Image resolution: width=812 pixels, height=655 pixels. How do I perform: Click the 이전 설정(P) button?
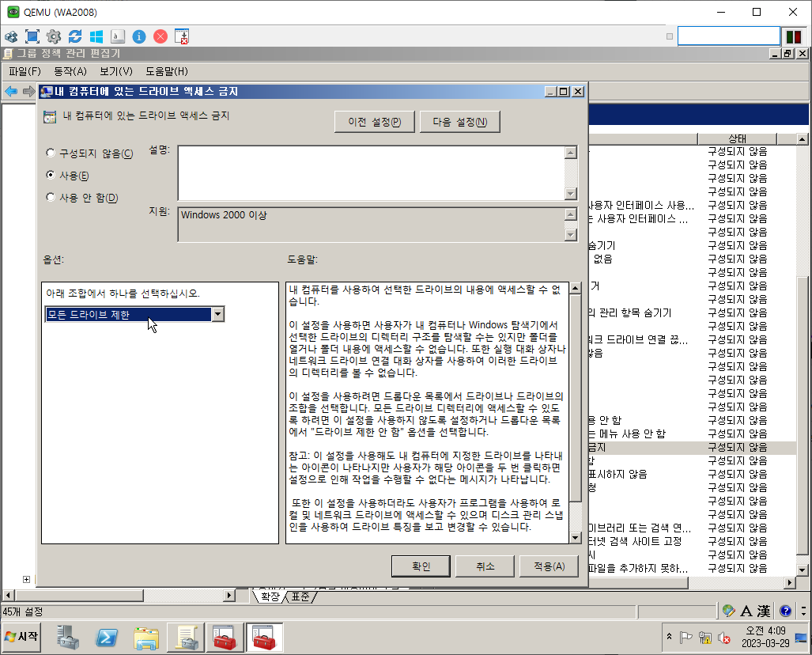[375, 122]
